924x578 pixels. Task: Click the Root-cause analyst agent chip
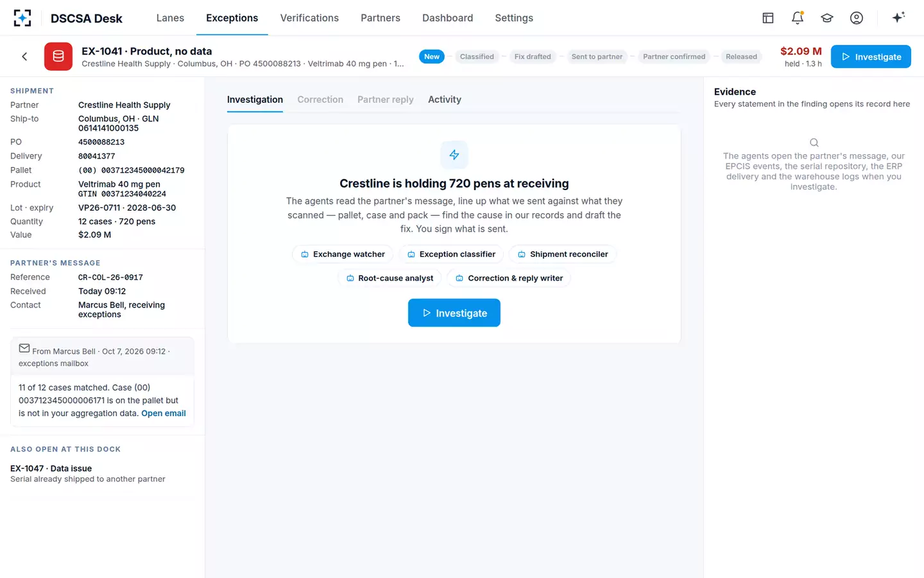tap(389, 278)
